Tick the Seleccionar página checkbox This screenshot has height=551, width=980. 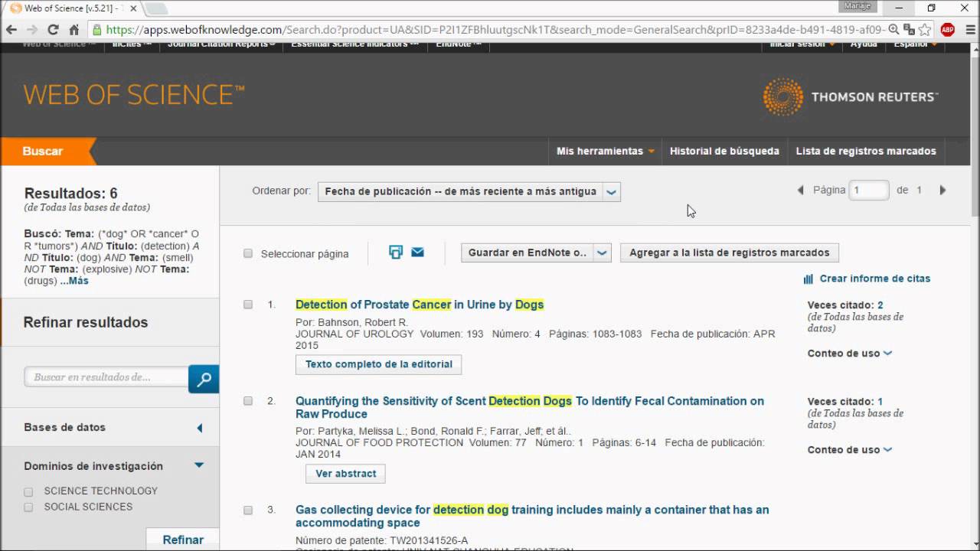pyautogui.click(x=248, y=253)
